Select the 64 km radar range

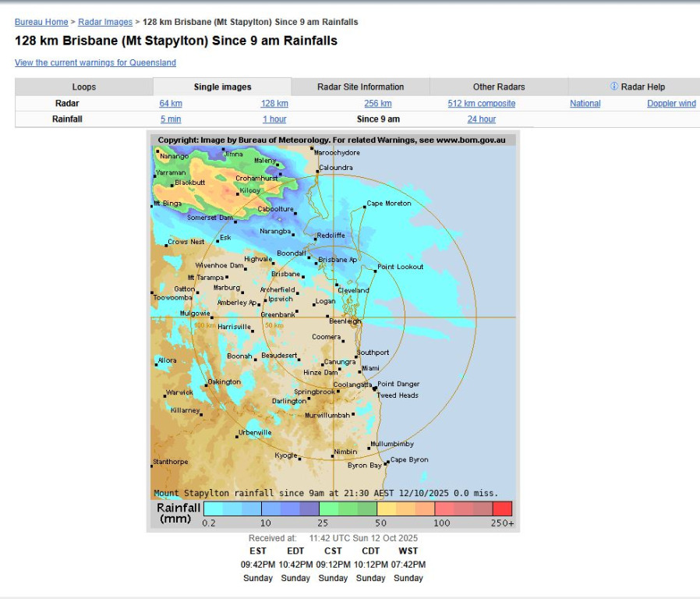(x=171, y=104)
